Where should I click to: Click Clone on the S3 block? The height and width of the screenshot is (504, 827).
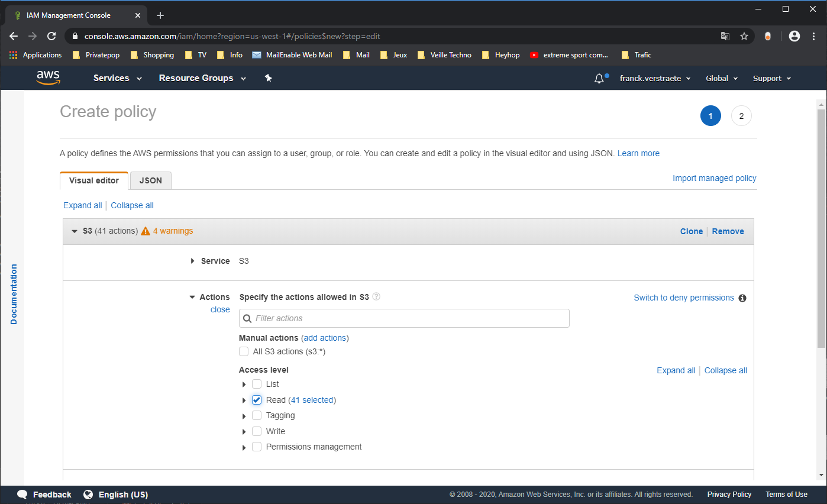coord(692,231)
